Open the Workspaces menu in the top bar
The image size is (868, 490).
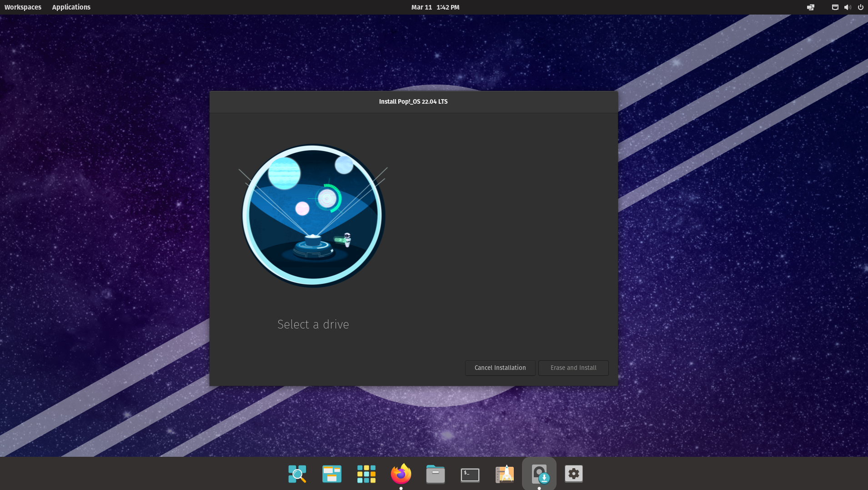23,7
